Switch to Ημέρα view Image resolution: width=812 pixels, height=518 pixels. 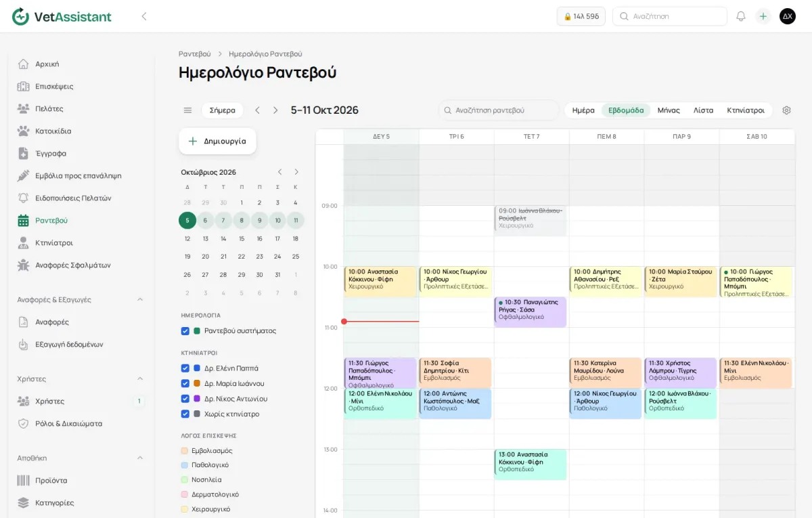tap(583, 110)
